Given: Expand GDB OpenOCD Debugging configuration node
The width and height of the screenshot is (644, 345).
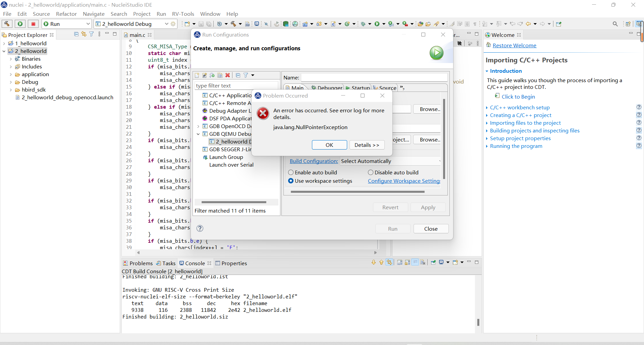Looking at the screenshot, I should 198,126.
